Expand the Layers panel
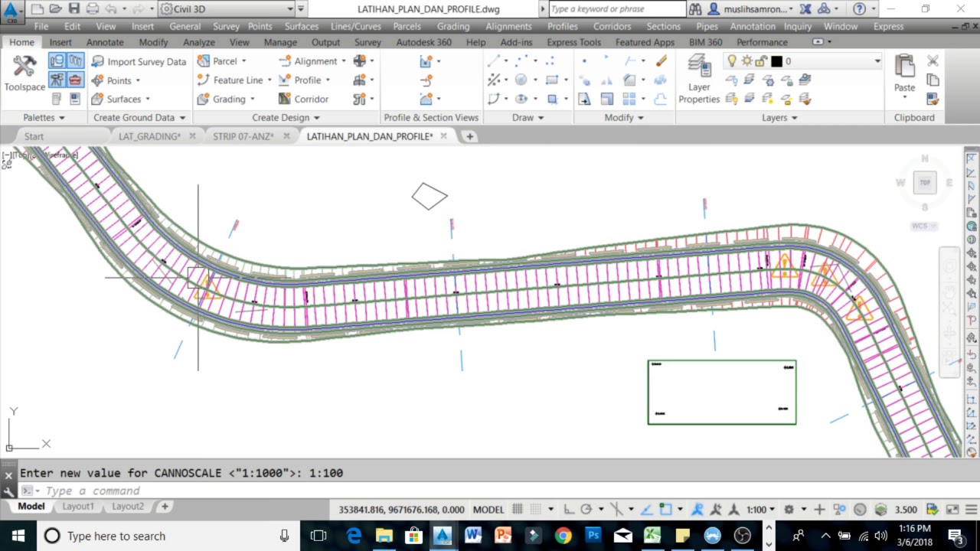This screenshot has height=551, width=980. click(779, 117)
